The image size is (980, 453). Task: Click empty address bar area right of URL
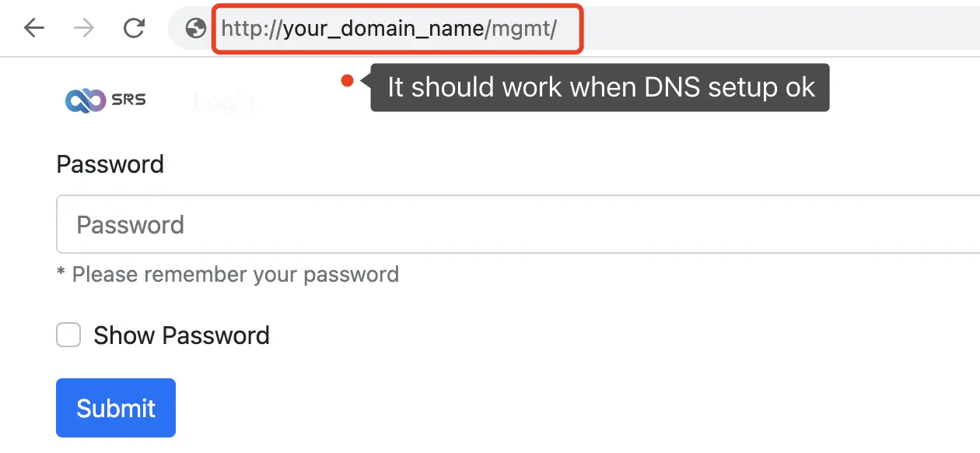[778, 30]
